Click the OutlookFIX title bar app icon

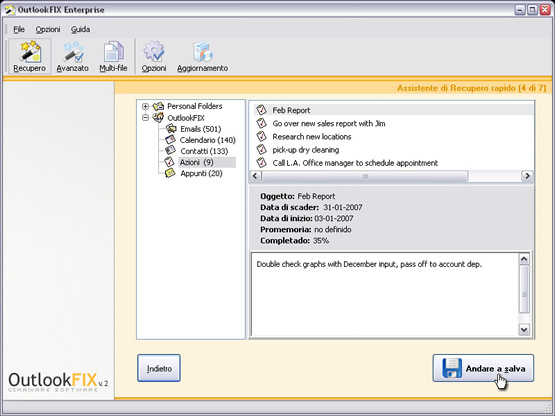[10, 10]
